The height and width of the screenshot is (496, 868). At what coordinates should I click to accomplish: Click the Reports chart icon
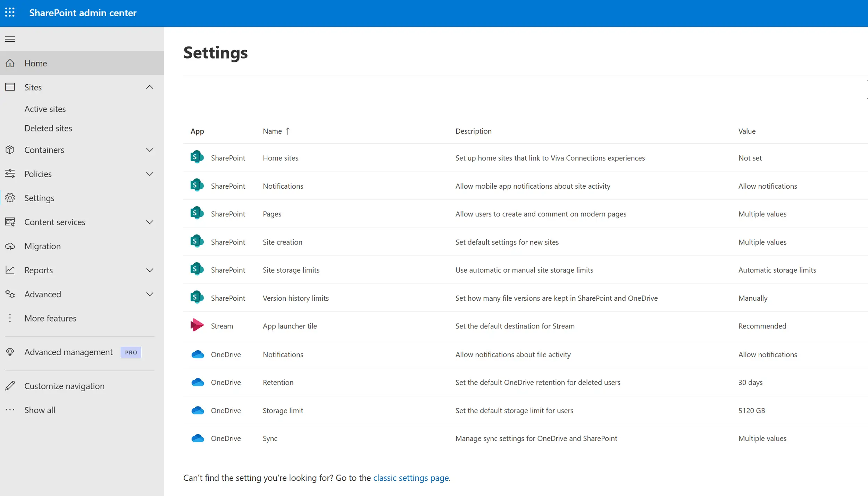10,270
